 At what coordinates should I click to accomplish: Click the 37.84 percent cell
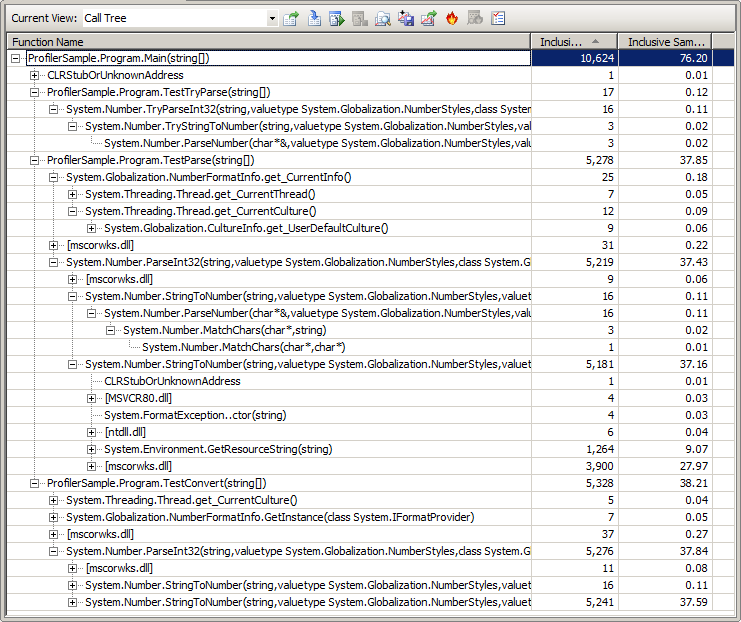tap(665, 551)
